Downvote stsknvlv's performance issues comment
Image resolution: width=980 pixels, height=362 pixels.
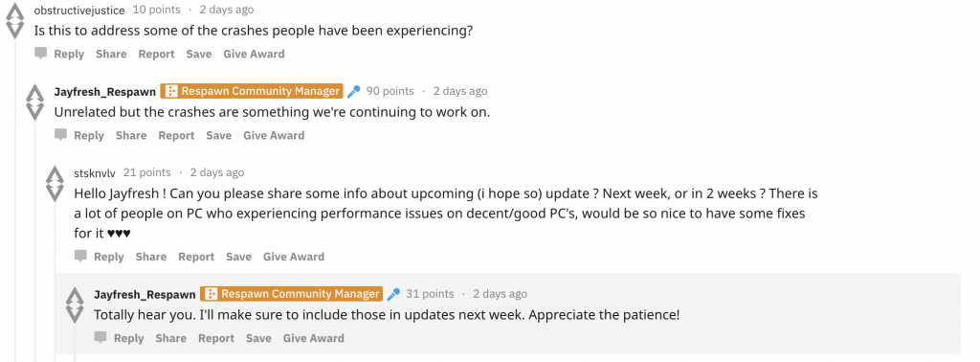(55, 192)
